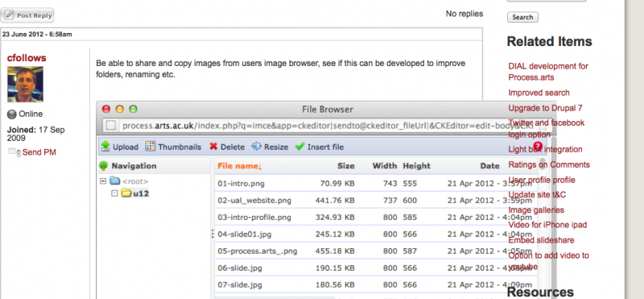Sort by Size column header
The height and width of the screenshot is (299, 644).
pos(346,166)
